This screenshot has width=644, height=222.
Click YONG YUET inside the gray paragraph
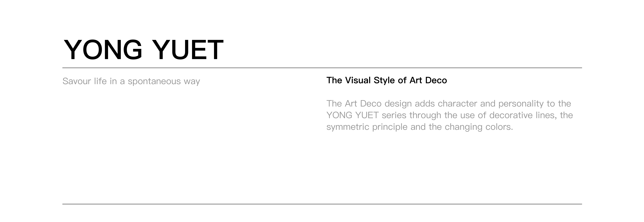coord(353,115)
